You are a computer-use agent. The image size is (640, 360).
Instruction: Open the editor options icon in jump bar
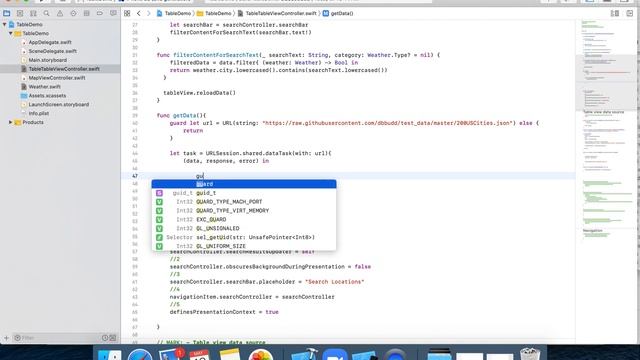click(615, 13)
